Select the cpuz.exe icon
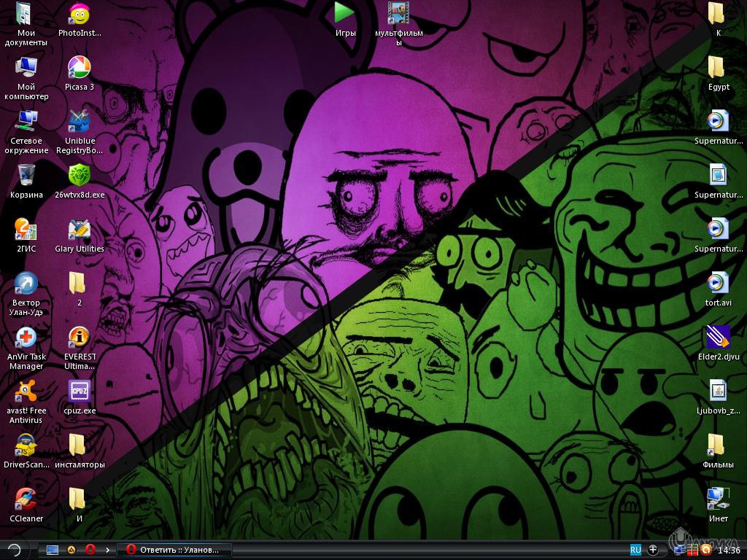This screenshot has height=560, width=747. pyautogui.click(x=79, y=392)
